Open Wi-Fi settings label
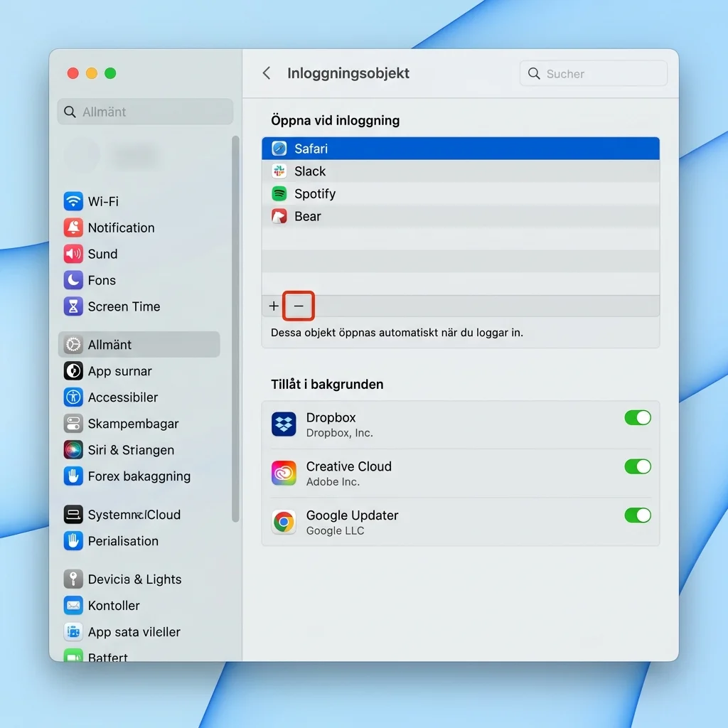 (x=103, y=201)
